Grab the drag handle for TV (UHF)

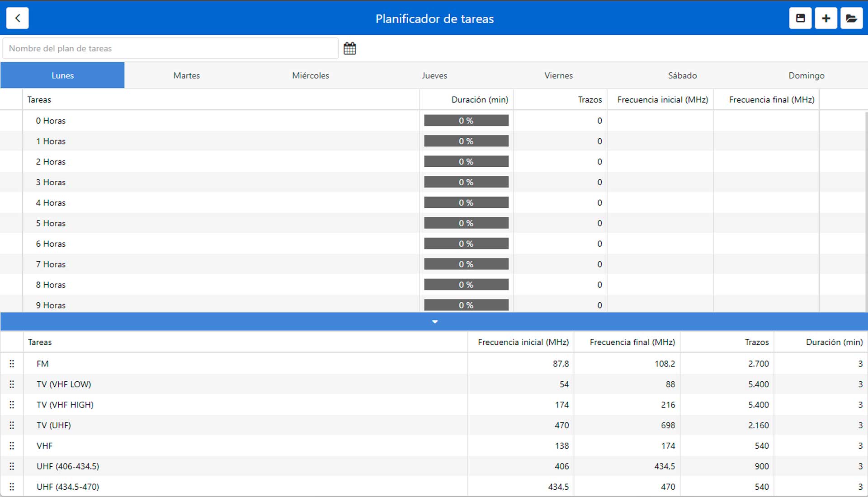click(x=12, y=425)
